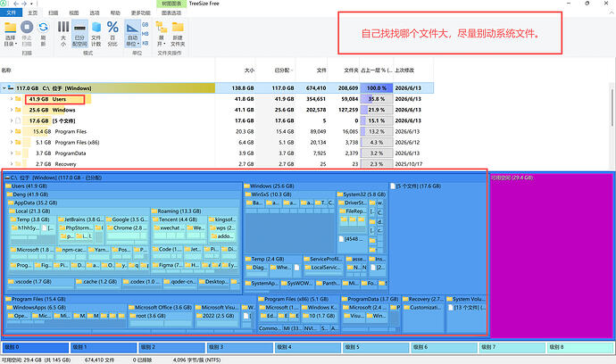This screenshot has width=616, height=364.
Task: Click the WindowsApps (6.5 GB) folder icon in treemap
Action: [10, 308]
